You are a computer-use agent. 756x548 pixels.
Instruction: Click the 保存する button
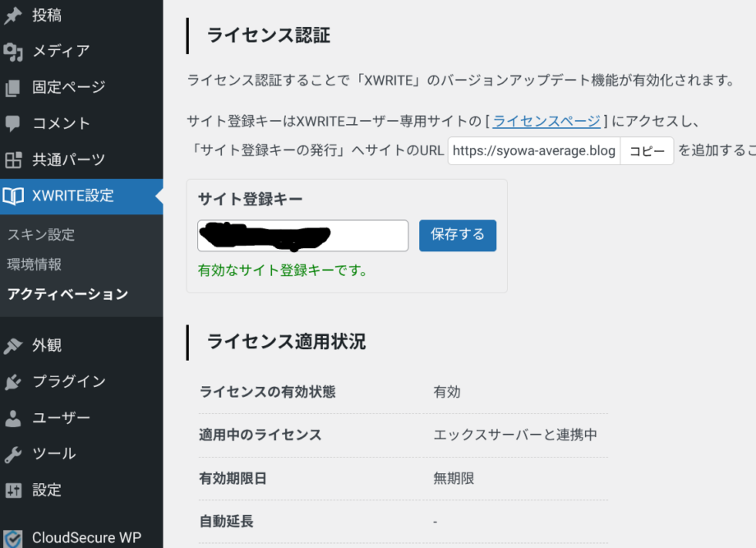click(x=458, y=235)
